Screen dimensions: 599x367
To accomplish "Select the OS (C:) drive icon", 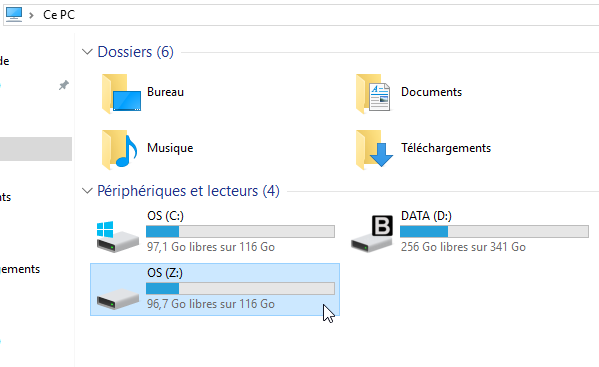I will 118,236.
